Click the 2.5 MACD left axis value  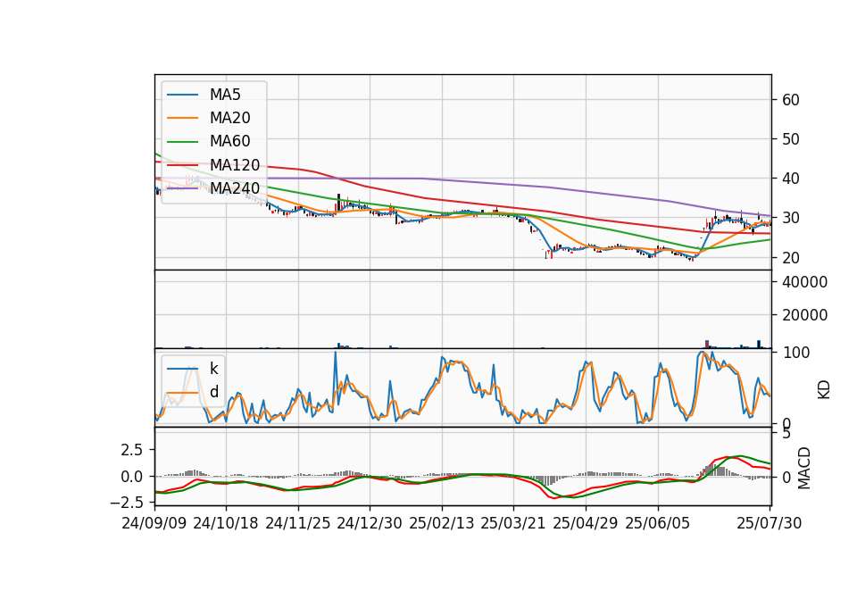point(132,450)
